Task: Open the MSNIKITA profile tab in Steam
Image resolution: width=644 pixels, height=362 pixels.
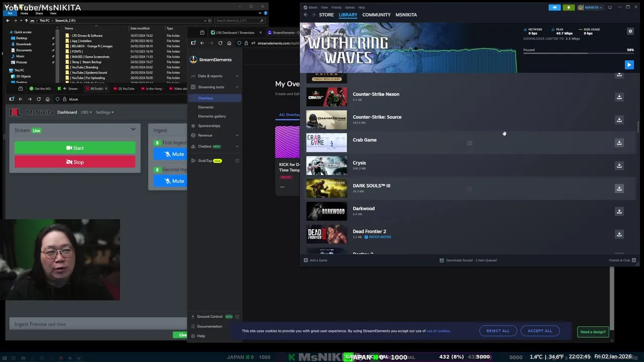Action: pyautogui.click(x=406, y=15)
